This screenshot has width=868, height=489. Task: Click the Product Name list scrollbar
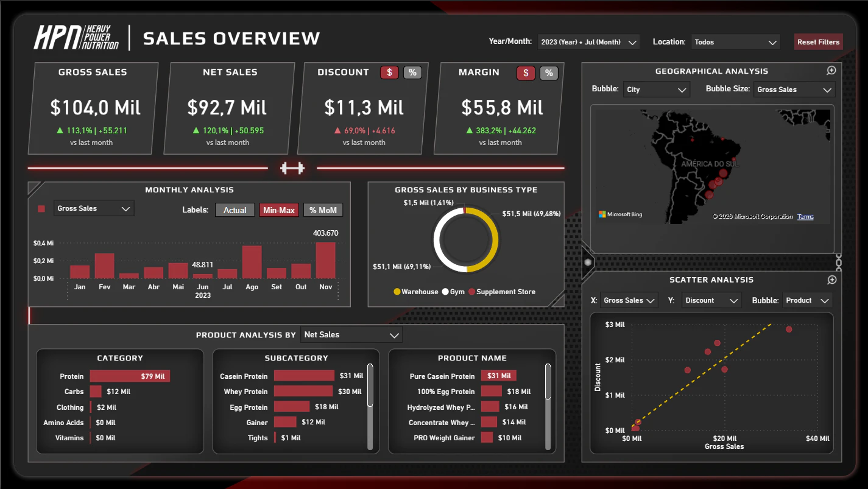(x=548, y=381)
